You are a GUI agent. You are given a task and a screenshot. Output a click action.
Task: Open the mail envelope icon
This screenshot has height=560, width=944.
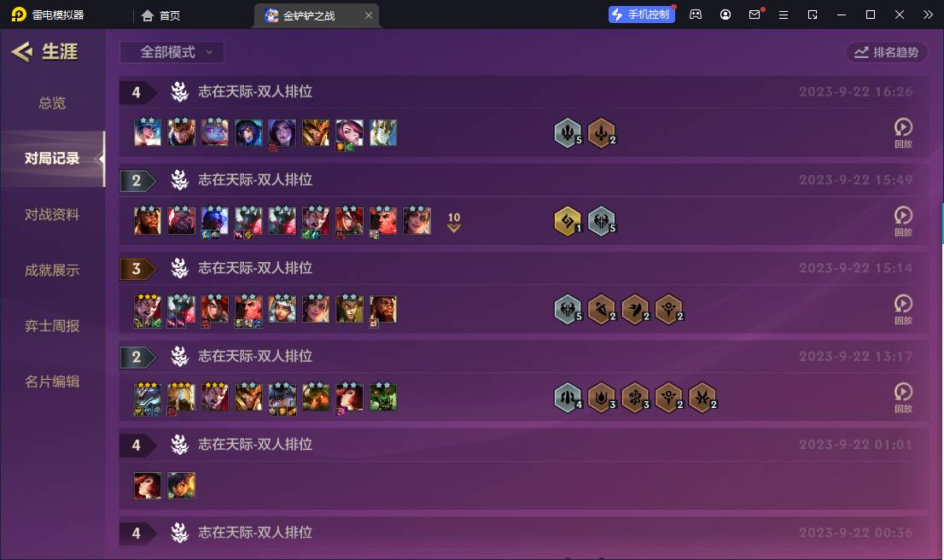click(x=755, y=15)
